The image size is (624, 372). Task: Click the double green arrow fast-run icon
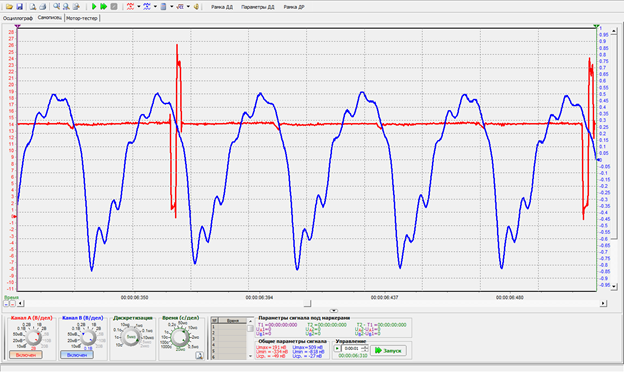103,6
